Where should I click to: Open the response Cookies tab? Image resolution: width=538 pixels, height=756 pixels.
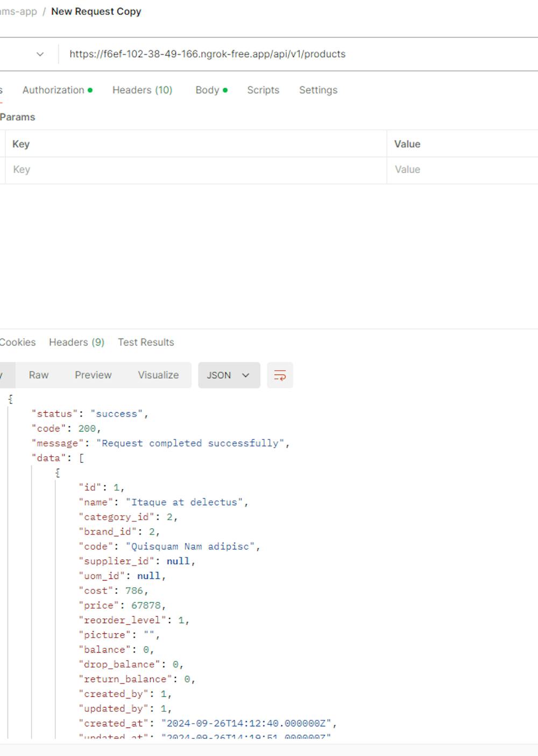pyautogui.click(x=18, y=342)
